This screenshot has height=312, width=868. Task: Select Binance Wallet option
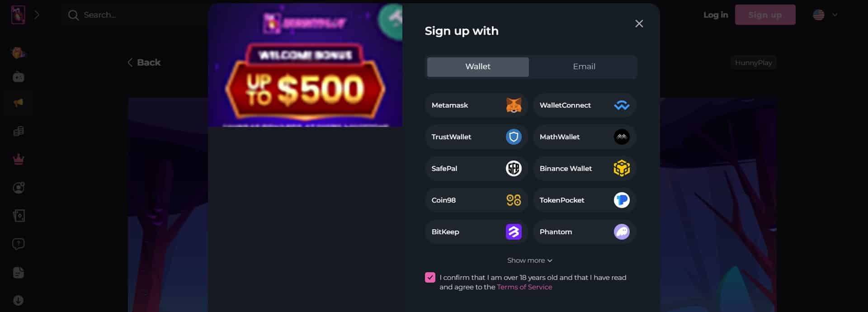pos(585,169)
